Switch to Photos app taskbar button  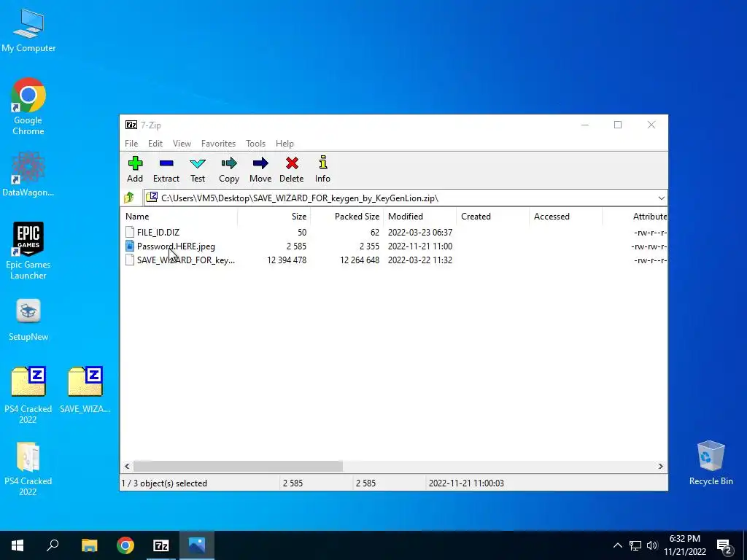point(197,545)
